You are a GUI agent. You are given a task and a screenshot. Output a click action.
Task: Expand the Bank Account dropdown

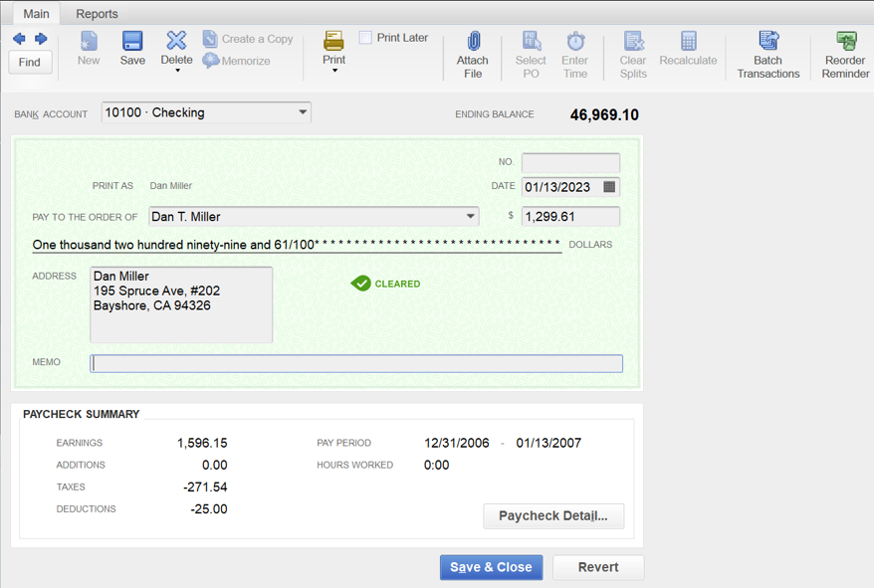coord(303,112)
